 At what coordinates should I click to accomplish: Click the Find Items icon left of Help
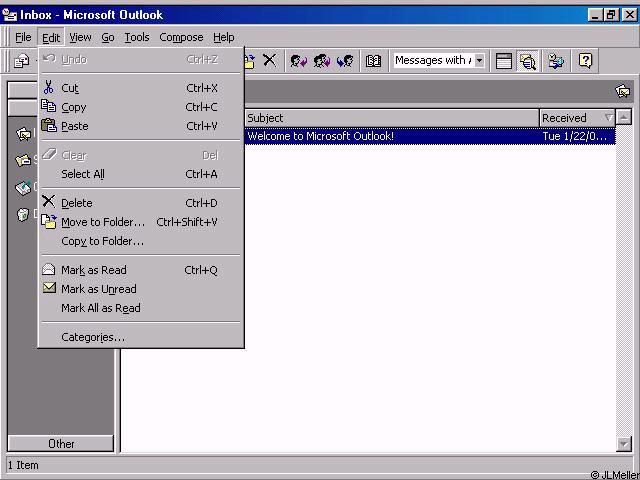(x=556, y=61)
